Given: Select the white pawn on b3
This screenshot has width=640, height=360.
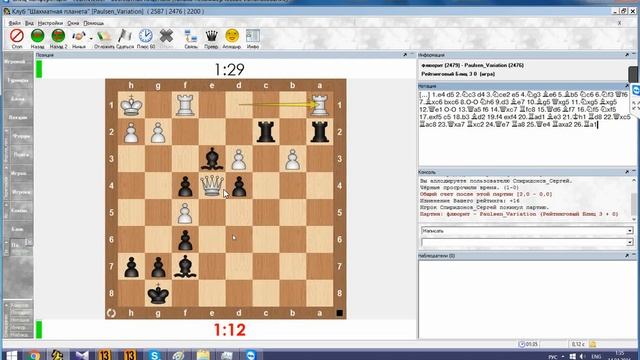Looking at the screenshot, I should click(293, 159).
